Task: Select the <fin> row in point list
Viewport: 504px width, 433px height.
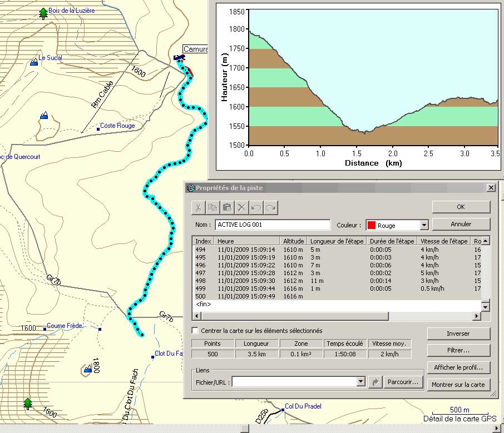Action: pyautogui.click(x=337, y=304)
